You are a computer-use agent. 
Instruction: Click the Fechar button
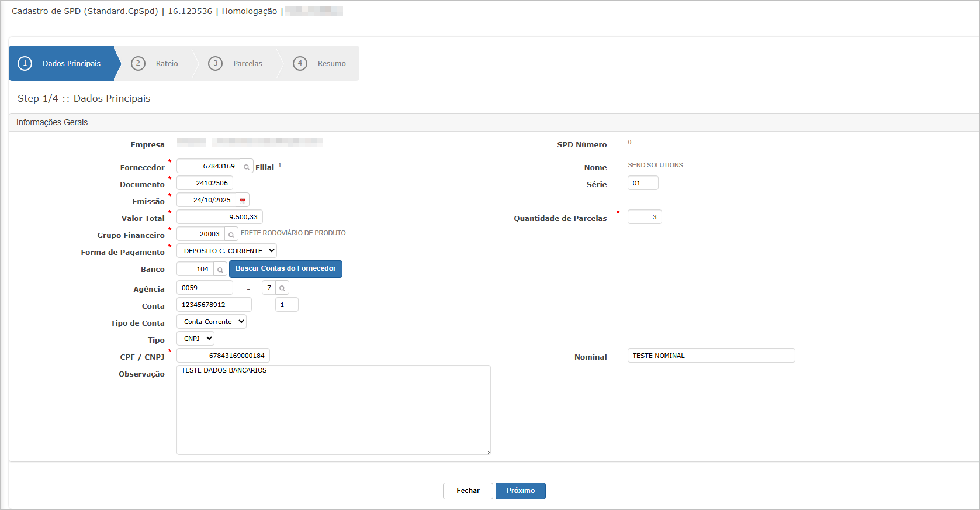click(x=468, y=491)
